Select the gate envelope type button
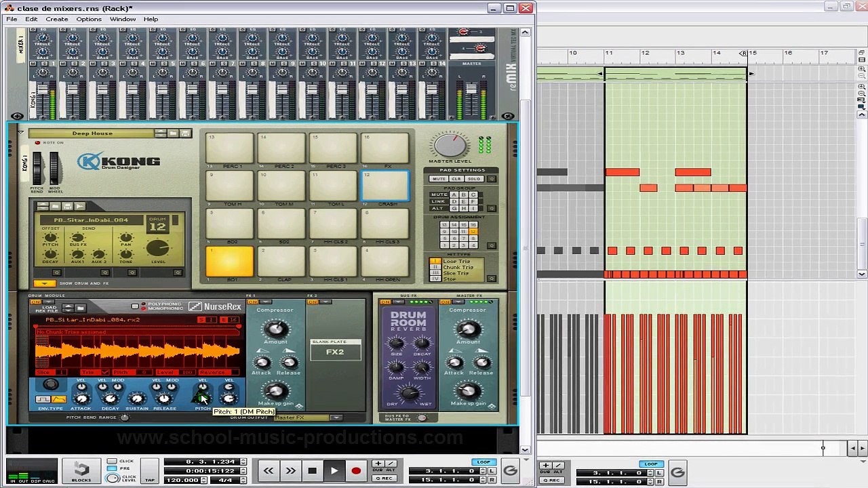 (44, 399)
